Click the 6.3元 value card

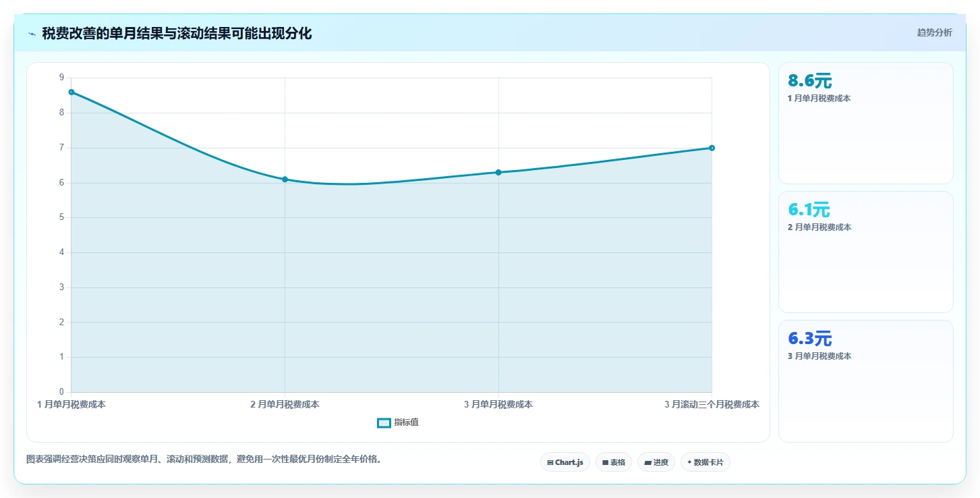coord(866,381)
